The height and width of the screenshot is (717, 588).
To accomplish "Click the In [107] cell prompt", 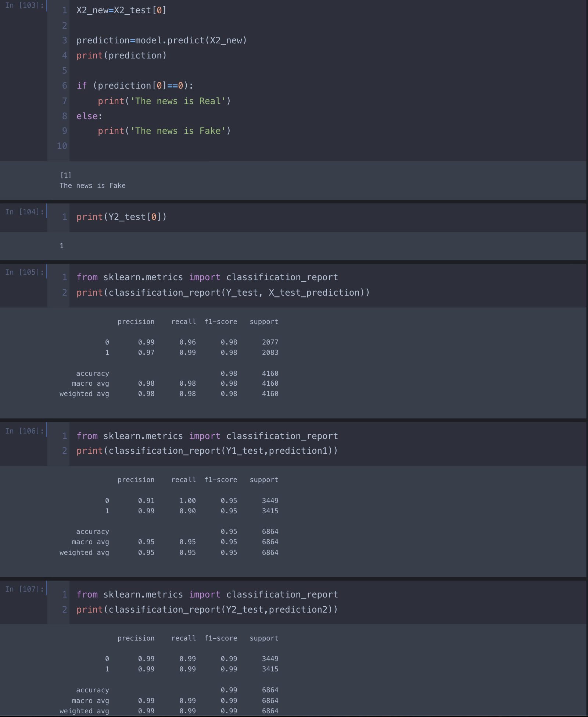I will tap(24, 589).
